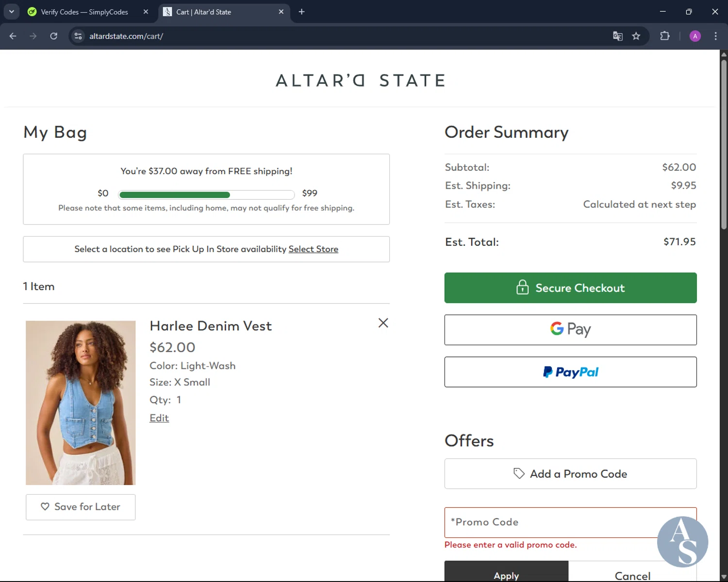Click the browser forward arrow
The image size is (728, 582).
[33, 36]
